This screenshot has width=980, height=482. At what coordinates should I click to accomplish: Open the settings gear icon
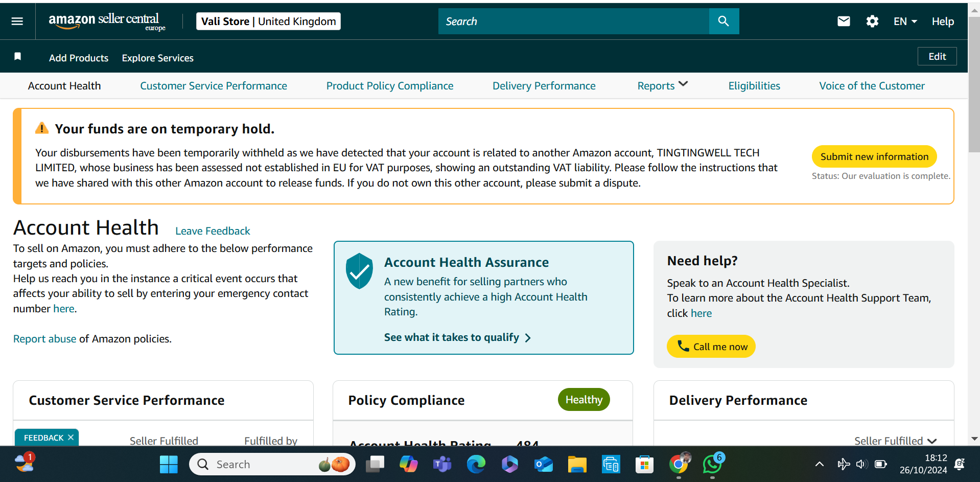tap(872, 21)
